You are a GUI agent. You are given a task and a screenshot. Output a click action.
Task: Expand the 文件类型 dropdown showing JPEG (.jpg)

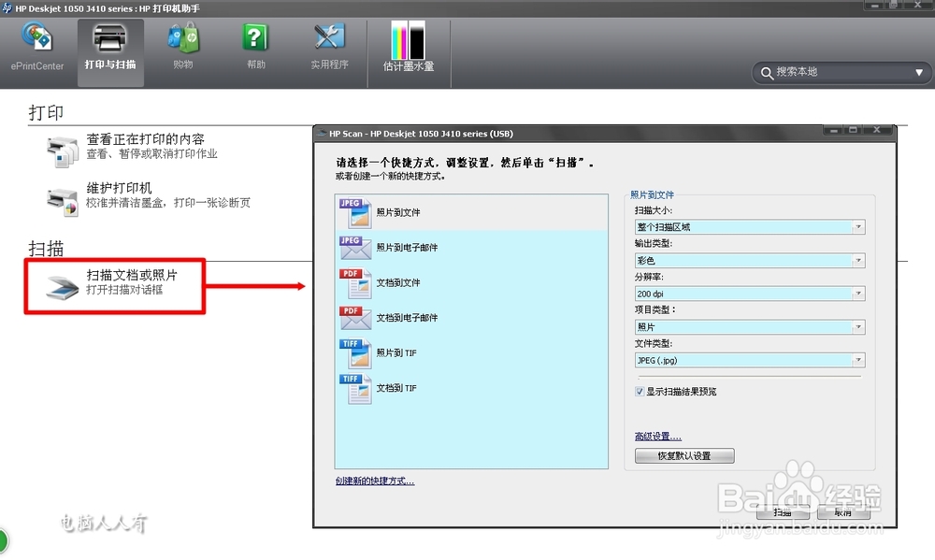point(858,360)
